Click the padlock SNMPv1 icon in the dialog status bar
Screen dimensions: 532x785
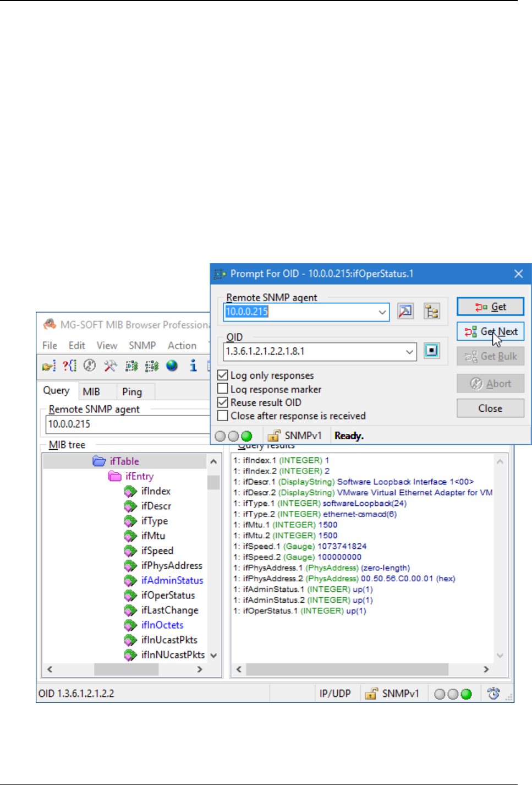[x=274, y=435]
